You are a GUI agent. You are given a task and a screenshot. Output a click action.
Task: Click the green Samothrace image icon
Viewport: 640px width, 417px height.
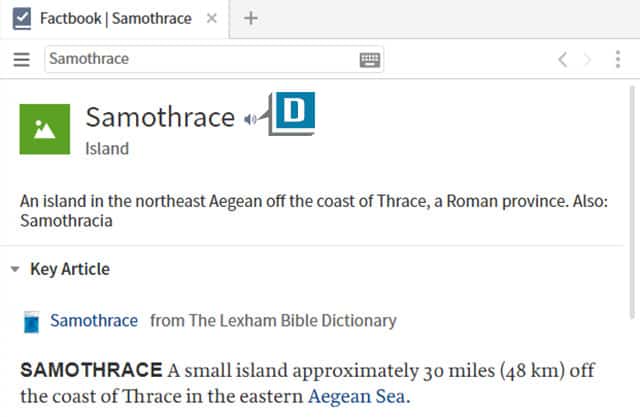click(x=45, y=129)
